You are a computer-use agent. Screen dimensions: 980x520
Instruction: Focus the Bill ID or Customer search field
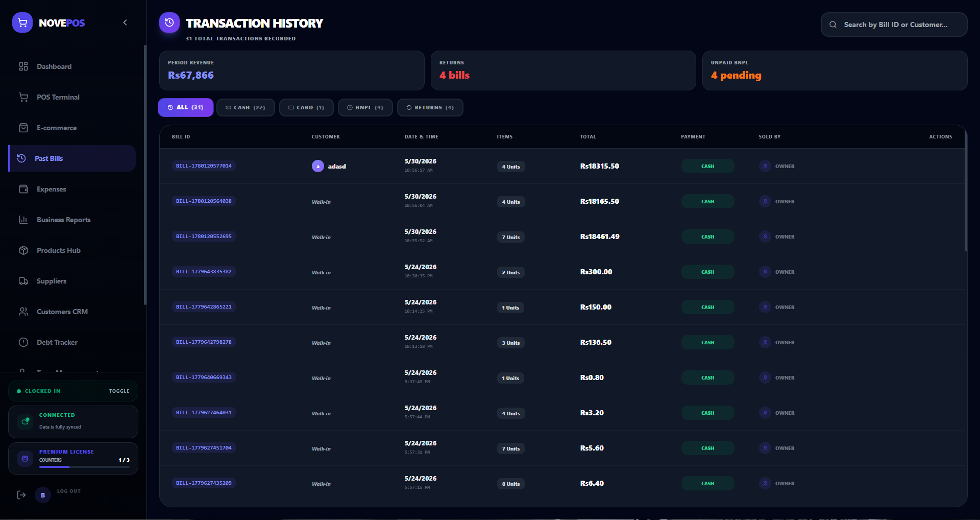(894, 25)
